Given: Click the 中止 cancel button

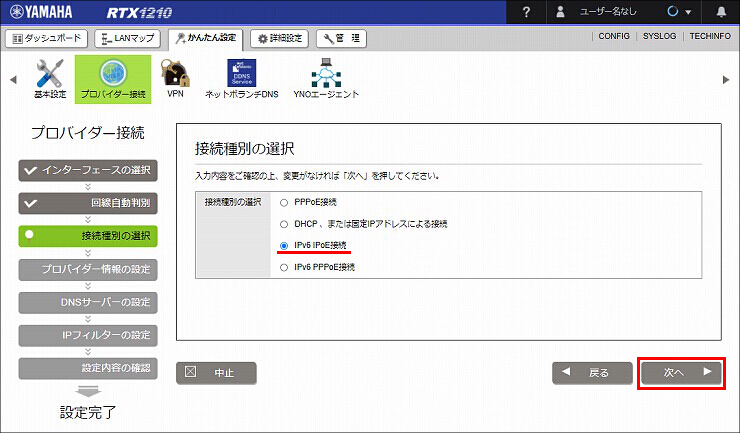Looking at the screenshot, I should click(216, 373).
